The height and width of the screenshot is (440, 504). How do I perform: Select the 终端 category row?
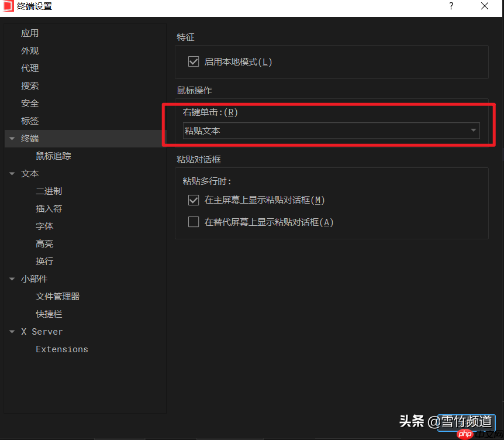[x=85, y=139]
